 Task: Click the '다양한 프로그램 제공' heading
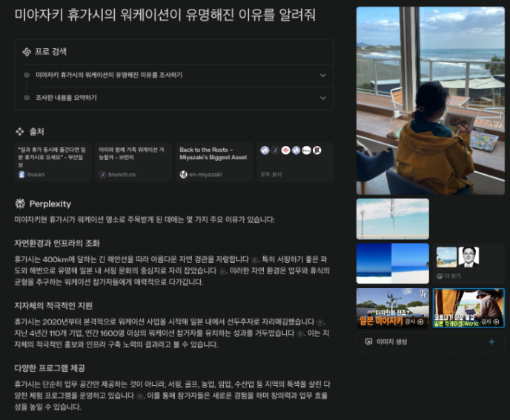pos(50,368)
